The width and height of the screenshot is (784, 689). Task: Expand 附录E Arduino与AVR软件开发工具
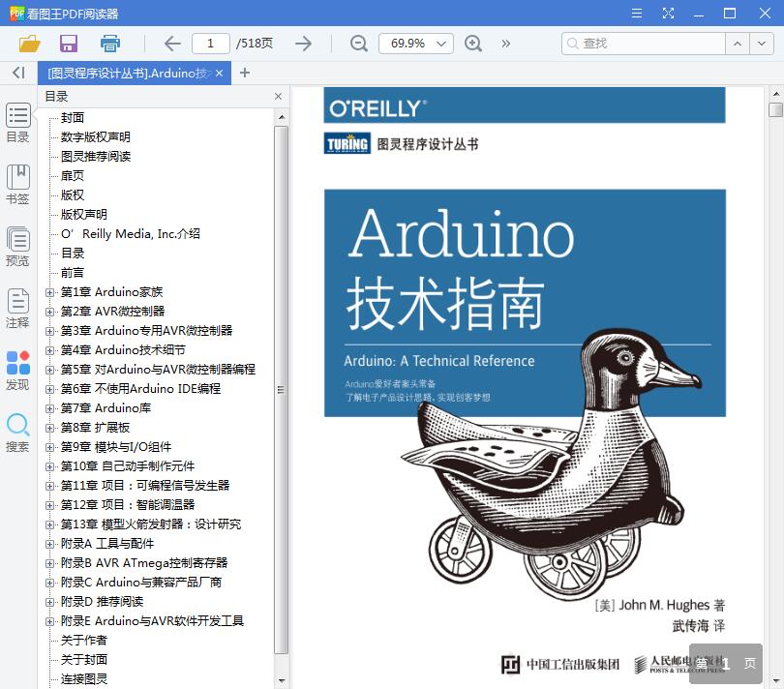[x=49, y=621]
